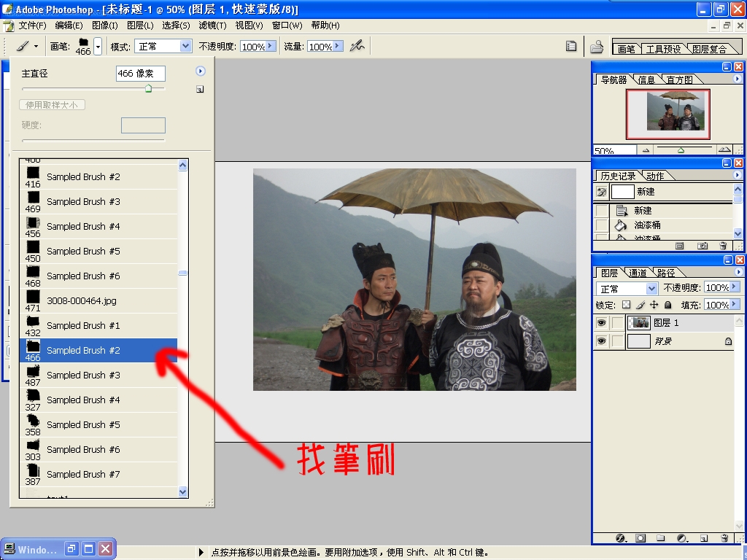Image resolution: width=747 pixels, height=560 pixels.
Task: Switch to the 通道 tab
Action: [638, 273]
